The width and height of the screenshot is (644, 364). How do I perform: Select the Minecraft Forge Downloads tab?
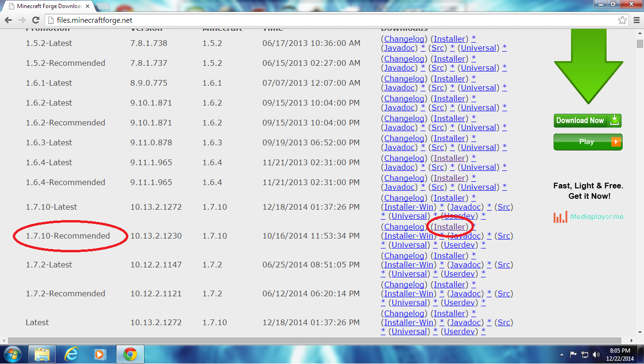coord(49,7)
